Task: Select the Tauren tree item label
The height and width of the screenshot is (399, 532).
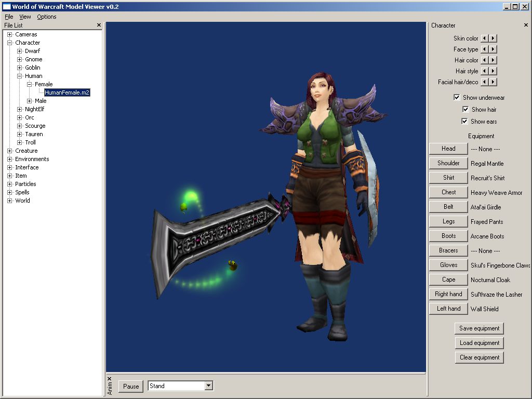Action: click(x=34, y=134)
